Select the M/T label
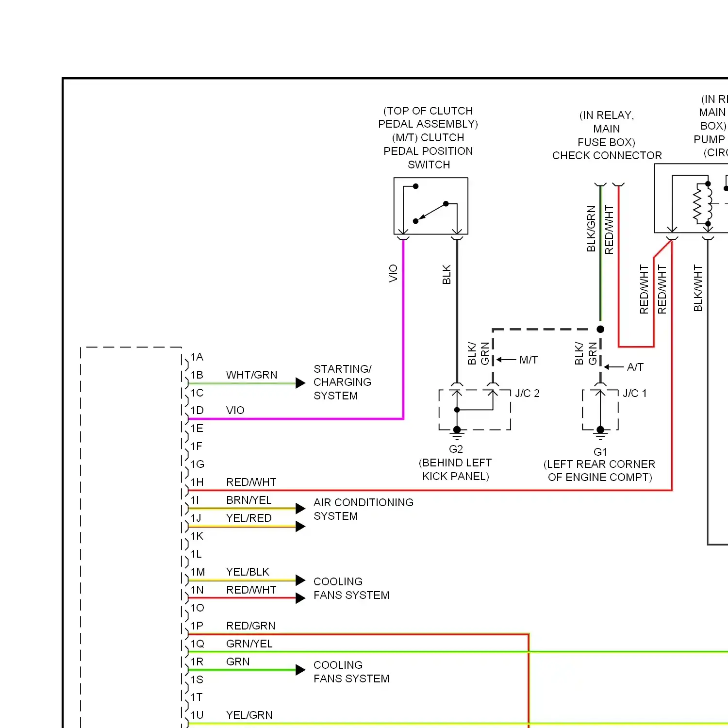 pyautogui.click(x=529, y=360)
